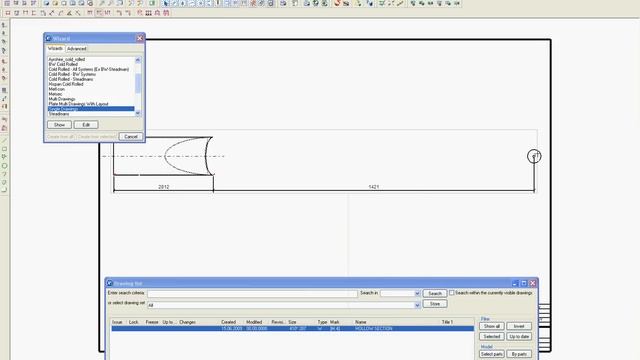640x360 pixels.
Task: Select the Metsec wizard entry
Action: coord(55,94)
